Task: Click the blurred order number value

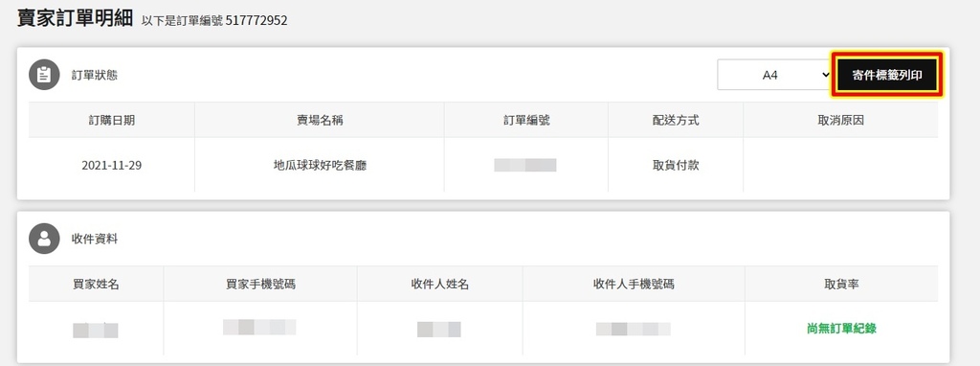Action: click(525, 165)
